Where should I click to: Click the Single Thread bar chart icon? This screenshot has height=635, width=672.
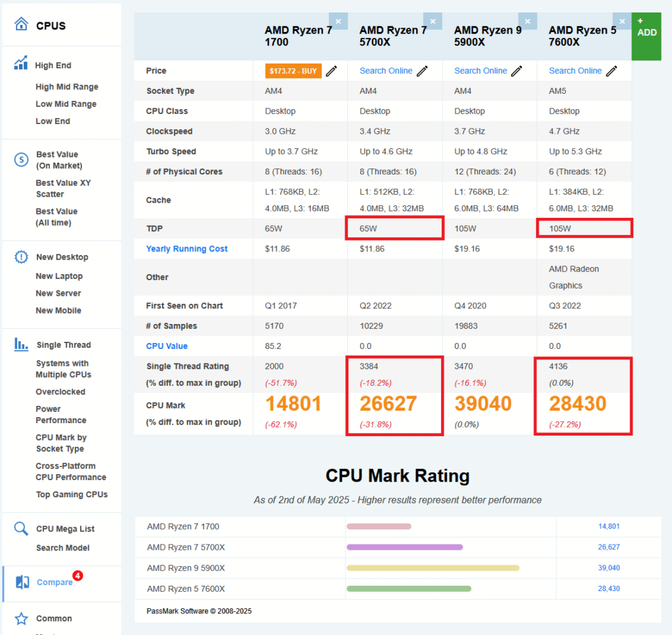[x=22, y=344]
